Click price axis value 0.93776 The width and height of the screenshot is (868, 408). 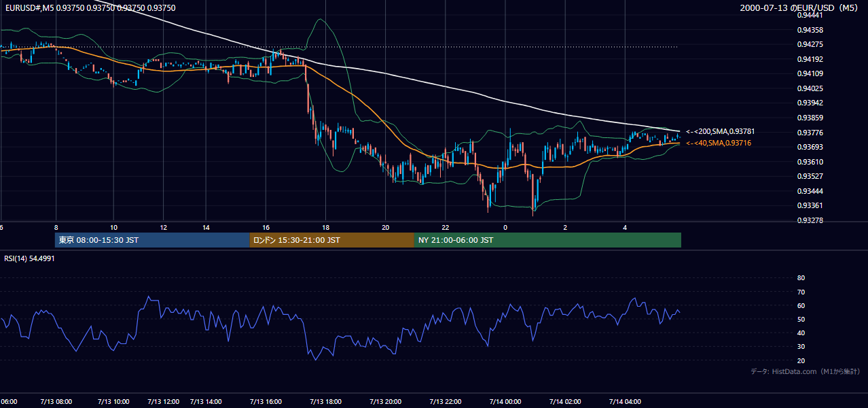pyautogui.click(x=810, y=133)
